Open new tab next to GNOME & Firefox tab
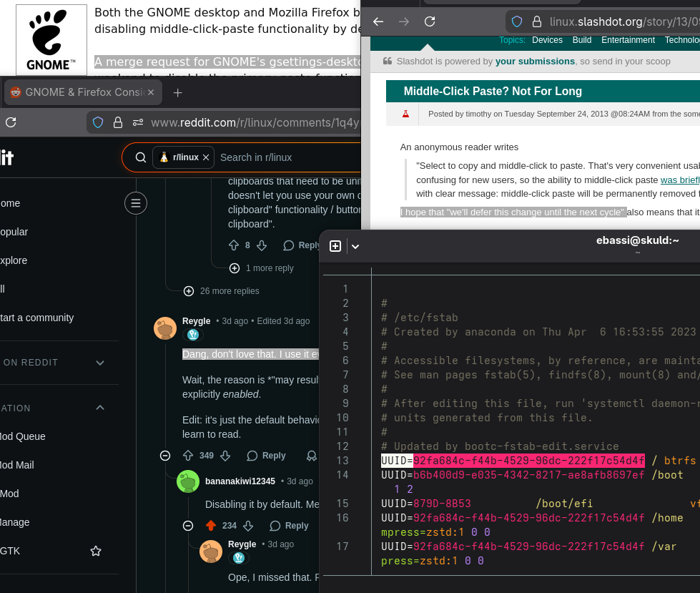 pos(178,92)
